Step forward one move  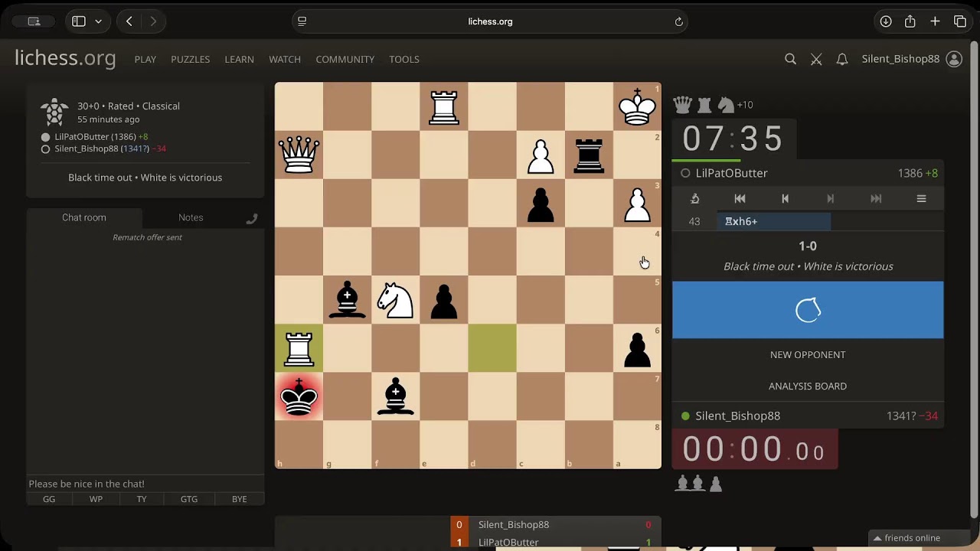point(831,198)
